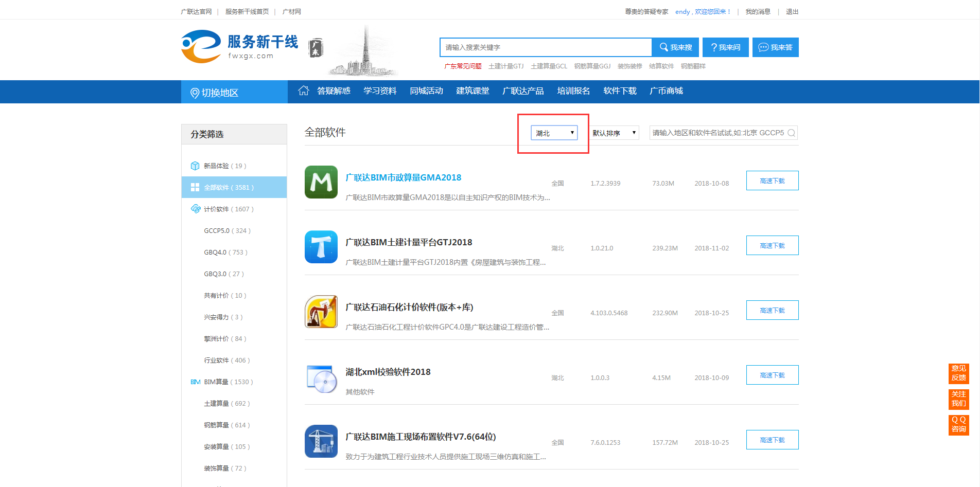
Task: Select 共有计价 (10) category
Action: tap(225, 296)
